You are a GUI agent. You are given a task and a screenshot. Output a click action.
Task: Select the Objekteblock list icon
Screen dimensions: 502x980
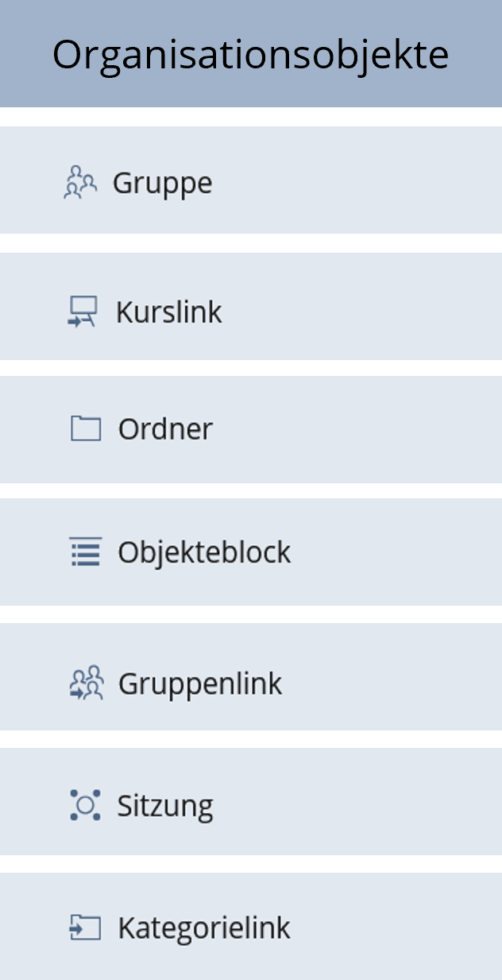pos(87,551)
